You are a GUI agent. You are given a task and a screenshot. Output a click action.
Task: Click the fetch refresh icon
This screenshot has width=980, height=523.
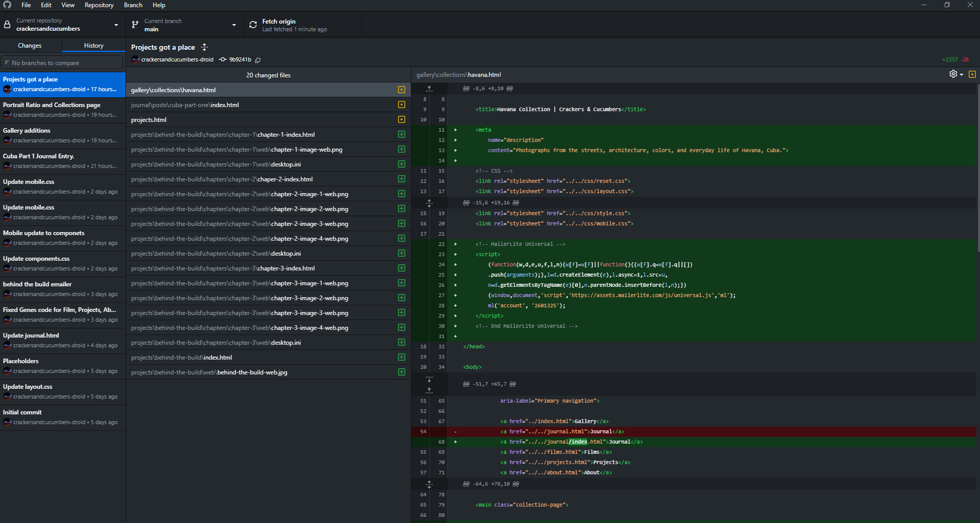click(253, 25)
